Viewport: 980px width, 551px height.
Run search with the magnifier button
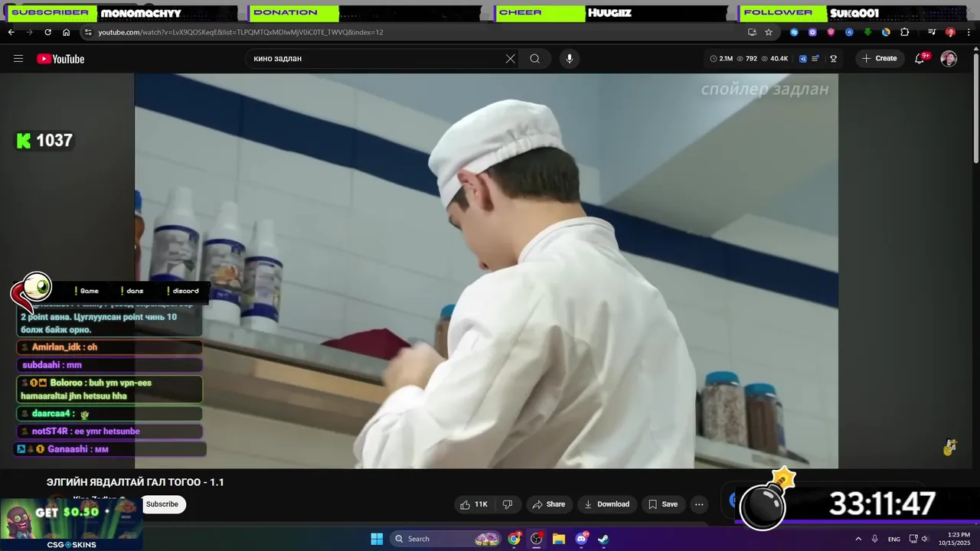point(535,59)
